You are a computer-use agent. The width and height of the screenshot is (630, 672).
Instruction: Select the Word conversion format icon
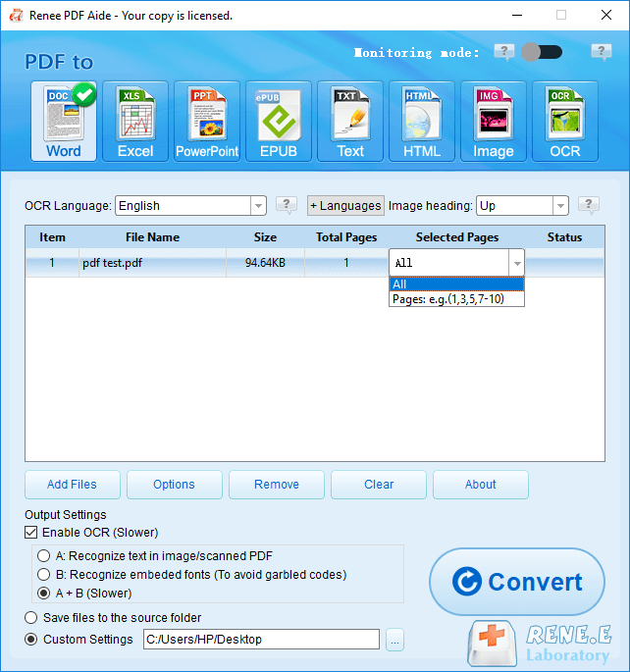coord(64,121)
